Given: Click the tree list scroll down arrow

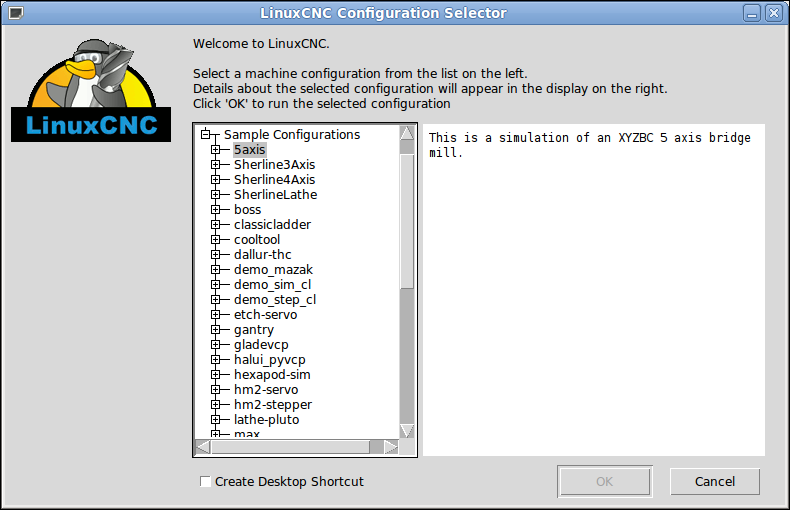Looking at the screenshot, I should click(407, 431).
